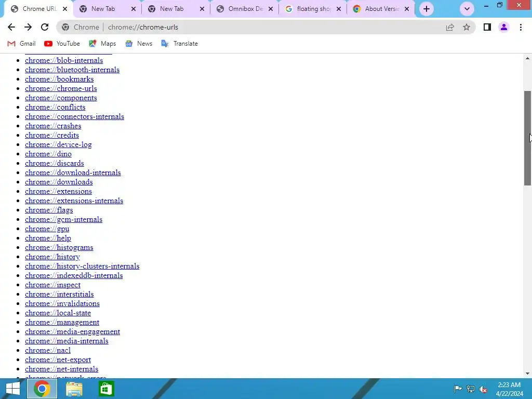This screenshot has width=532, height=399.
Task: Open chrome://interstitials link
Action: tap(59, 294)
